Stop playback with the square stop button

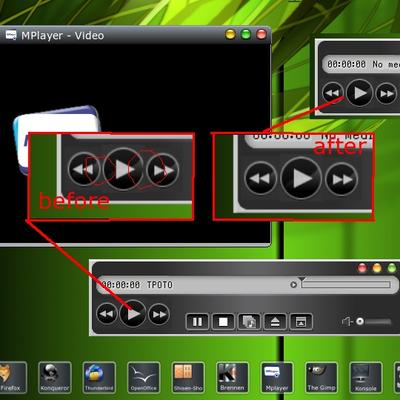223,322
